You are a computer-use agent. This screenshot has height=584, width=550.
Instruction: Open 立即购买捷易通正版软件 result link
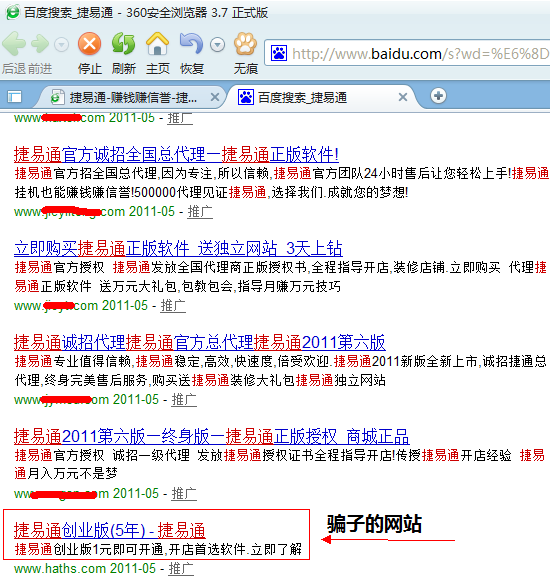point(178,248)
